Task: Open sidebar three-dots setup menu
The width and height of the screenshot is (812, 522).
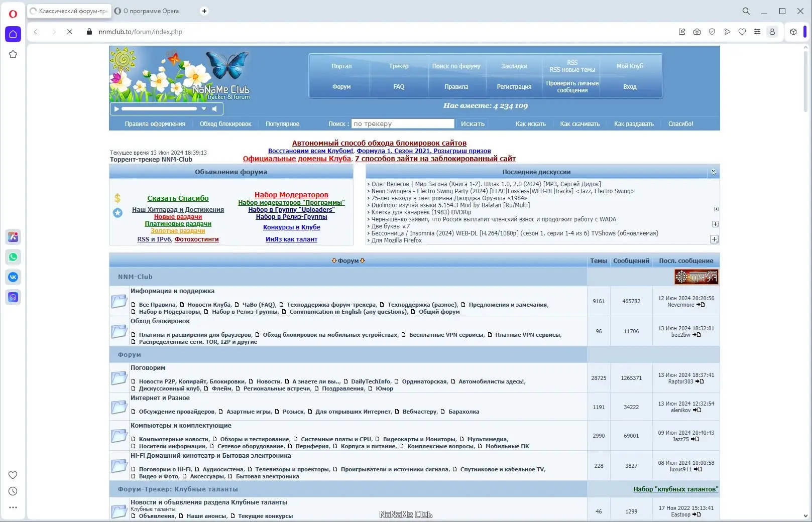Action: [x=13, y=507]
